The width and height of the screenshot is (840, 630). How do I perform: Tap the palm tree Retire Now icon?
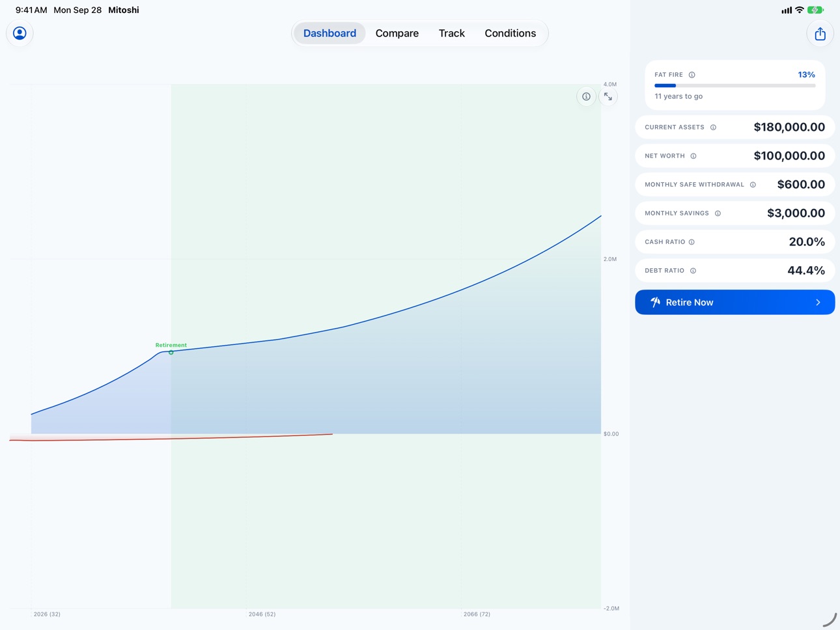click(x=655, y=302)
